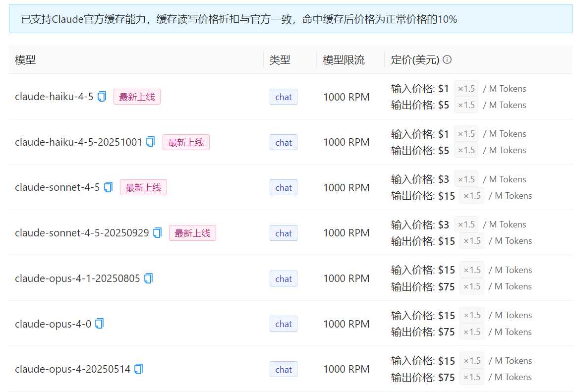Screen dimensions: 574x392
Task: Click the cache support notice banner
Action: [x=290, y=19]
